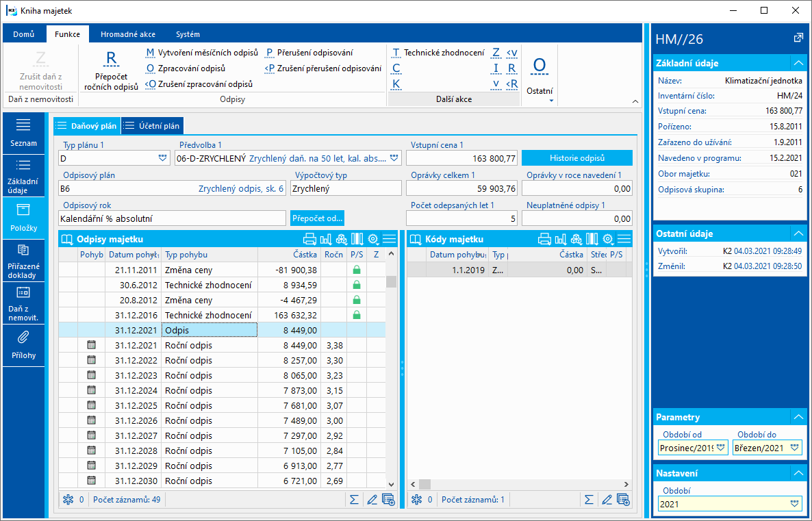This screenshot has height=521, width=812.
Task: Open the gear settings in Kódy majetku header
Action: coord(608,239)
